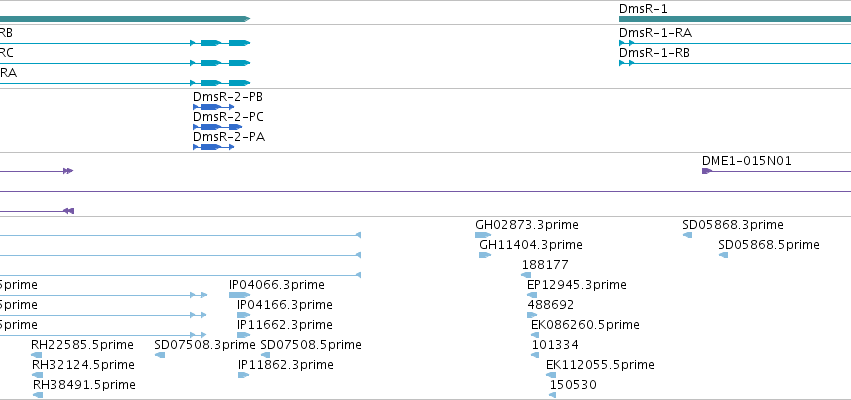The height and width of the screenshot is (400, 851).
Task: Click the IP11862.3prime EST block
Action: pyautogui.click(x=243, y=375)
